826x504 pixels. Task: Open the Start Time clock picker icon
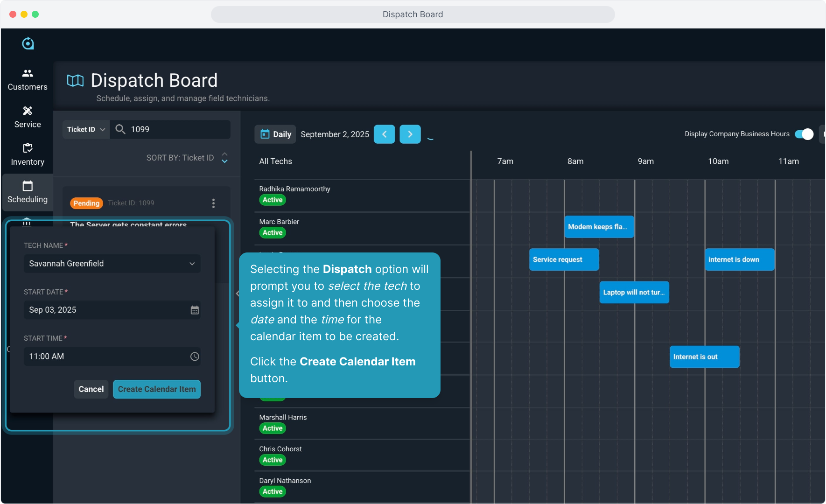click(x=195, y=357)
